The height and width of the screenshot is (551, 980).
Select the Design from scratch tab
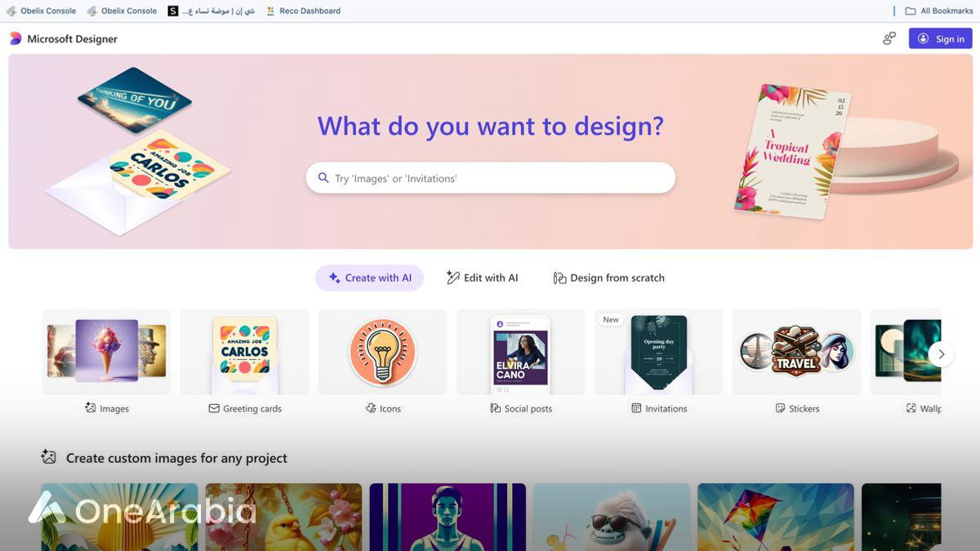click(x=608, y=278)
